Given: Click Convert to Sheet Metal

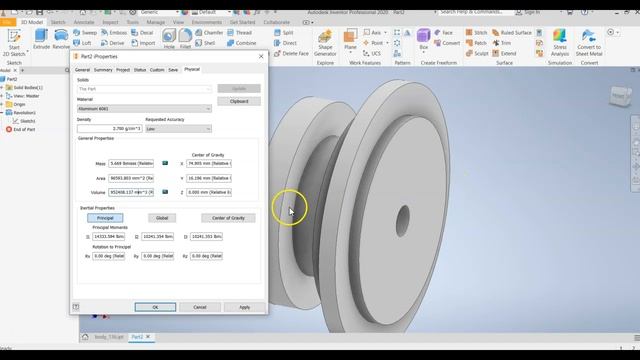Looking at the screenshot, I should 589,42.
